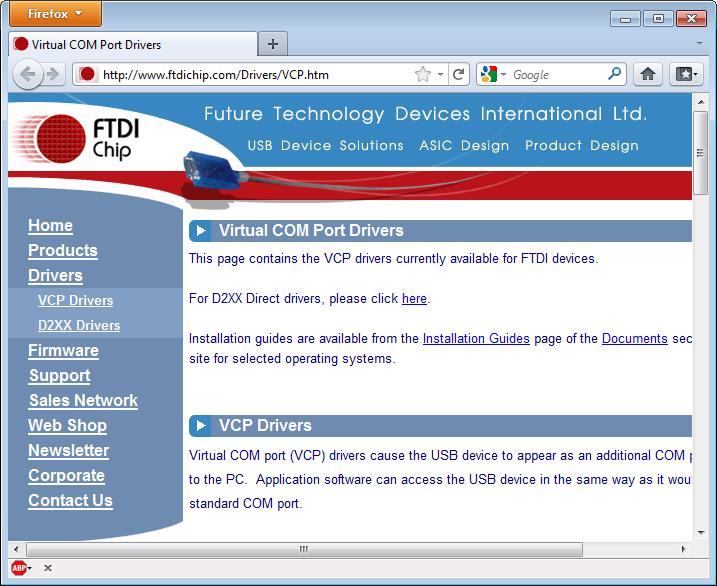This screenshot has width=717, height=586.
Task: Open the Web Shop link
Action: point(67,426)
